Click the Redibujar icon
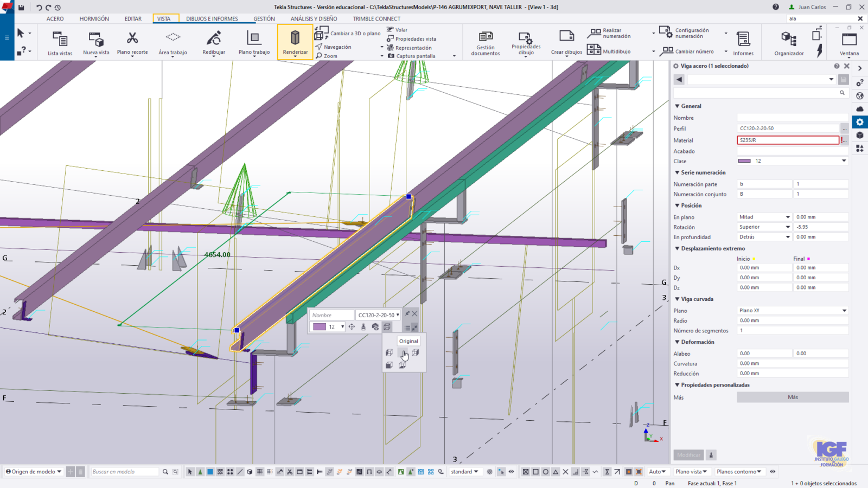This screenshot has width=868, height=488. click(x=214, y=39)
